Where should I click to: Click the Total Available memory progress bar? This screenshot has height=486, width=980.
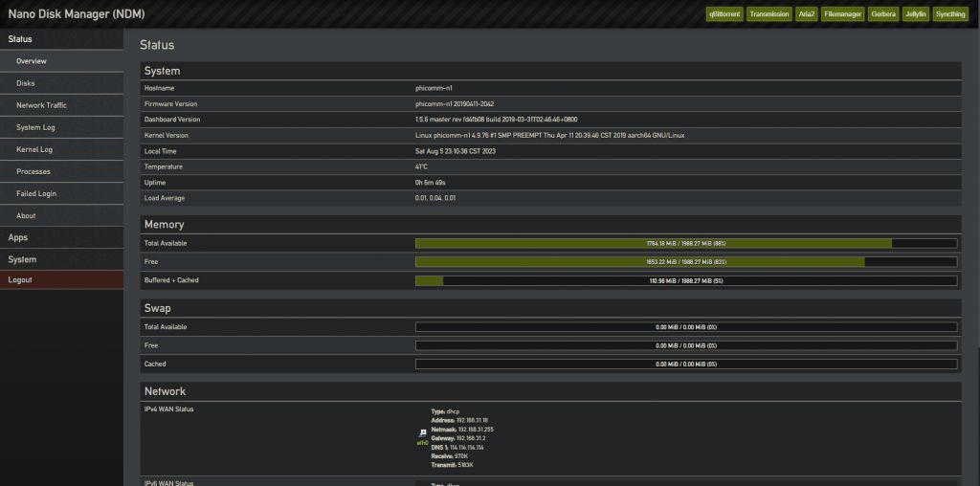pos(685,243)
